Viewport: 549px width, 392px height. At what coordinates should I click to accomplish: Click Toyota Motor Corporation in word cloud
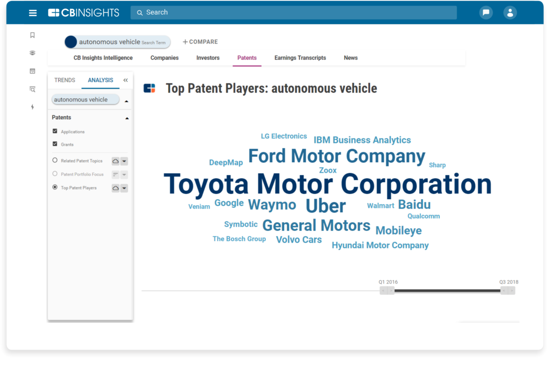328,184
